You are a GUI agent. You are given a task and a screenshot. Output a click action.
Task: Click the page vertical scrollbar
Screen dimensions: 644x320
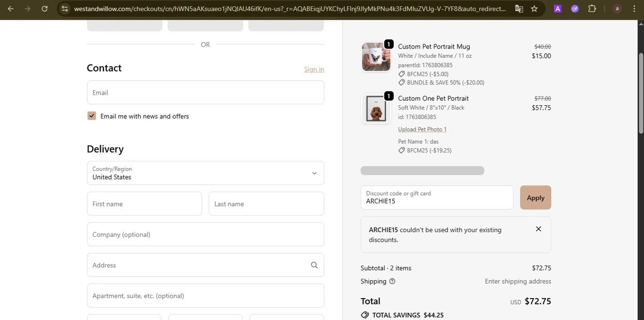point(641,94)
